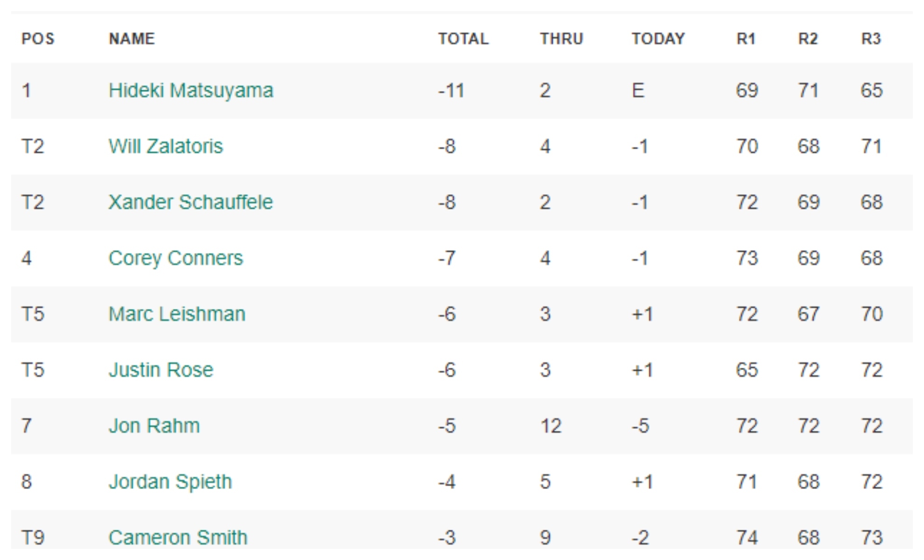Image resolution: width=924 pixels, height=560 pixels.
Task: Click the NAME column header
Action: coord(132,39)
